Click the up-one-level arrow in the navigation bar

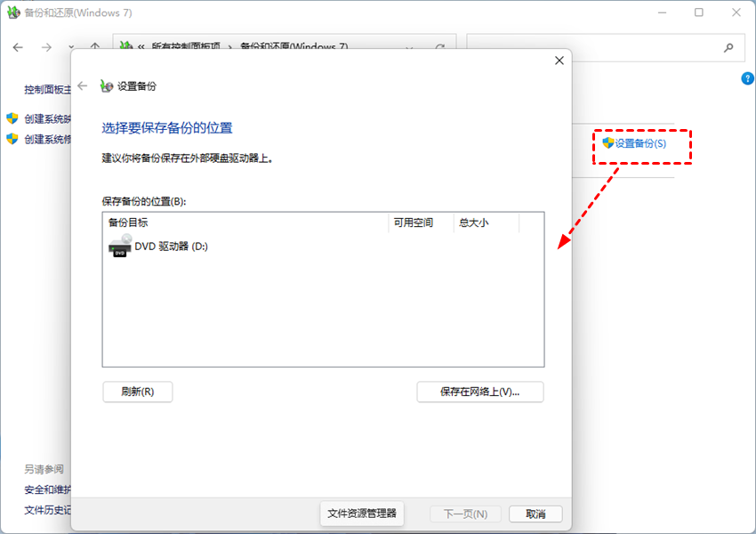coord(95,48)
